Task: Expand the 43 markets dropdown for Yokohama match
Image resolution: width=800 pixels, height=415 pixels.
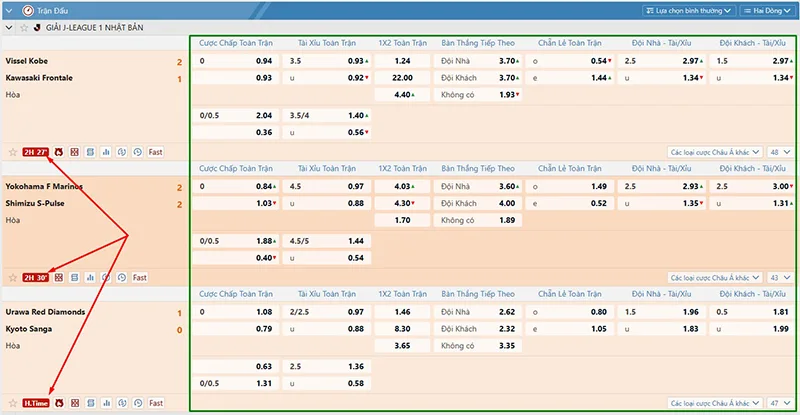Action: coord(780,277)
